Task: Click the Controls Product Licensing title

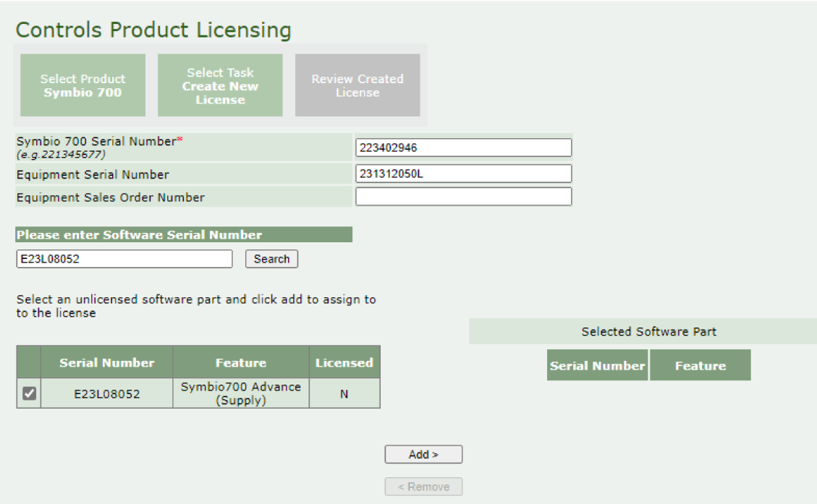Action: point(153,30)
